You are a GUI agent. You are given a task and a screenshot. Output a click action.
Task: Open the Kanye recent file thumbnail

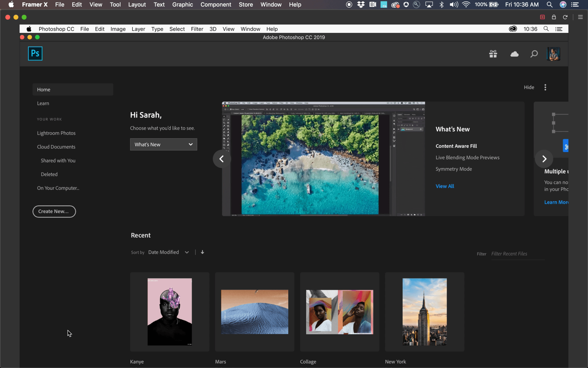click(x=170, y=312)
